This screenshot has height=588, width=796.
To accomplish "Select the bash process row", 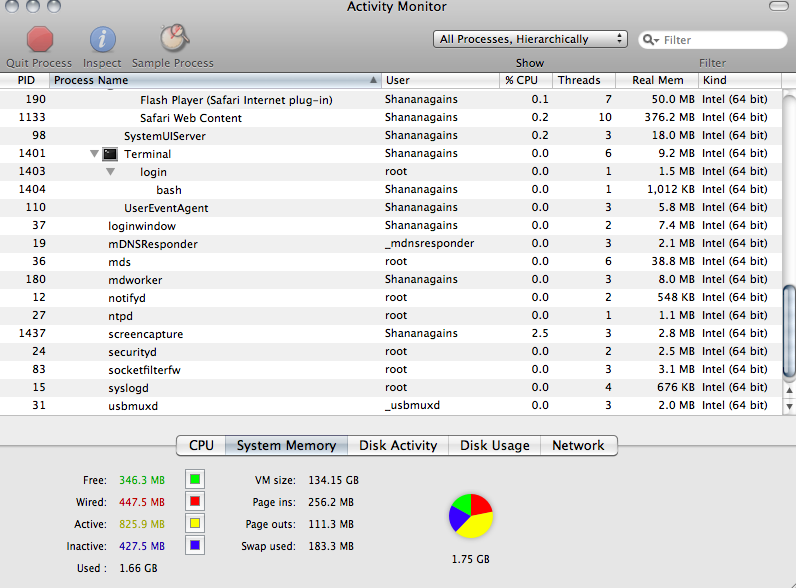I will (x=391, y=189).
